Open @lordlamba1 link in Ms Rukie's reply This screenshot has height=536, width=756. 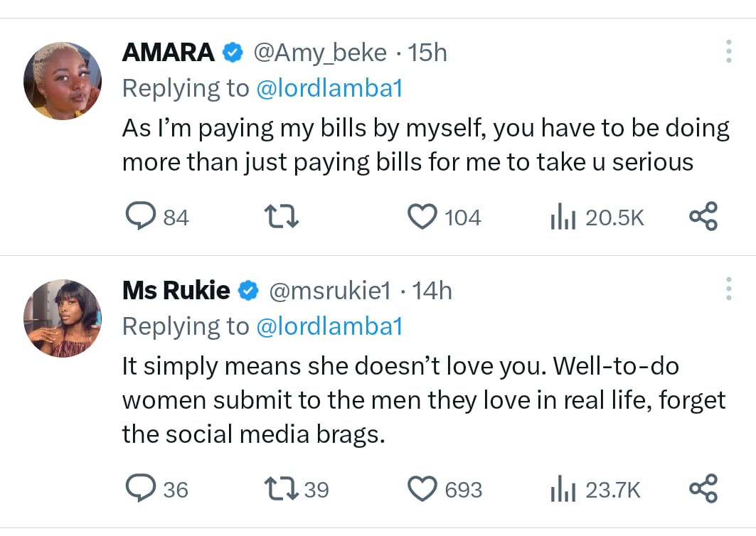(x=329, y=326)
